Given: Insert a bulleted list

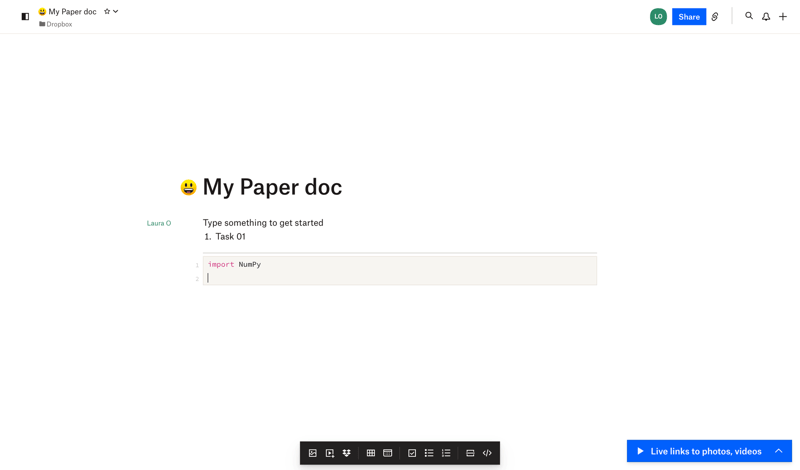Looking at the screenshot, I should [429, 453].
